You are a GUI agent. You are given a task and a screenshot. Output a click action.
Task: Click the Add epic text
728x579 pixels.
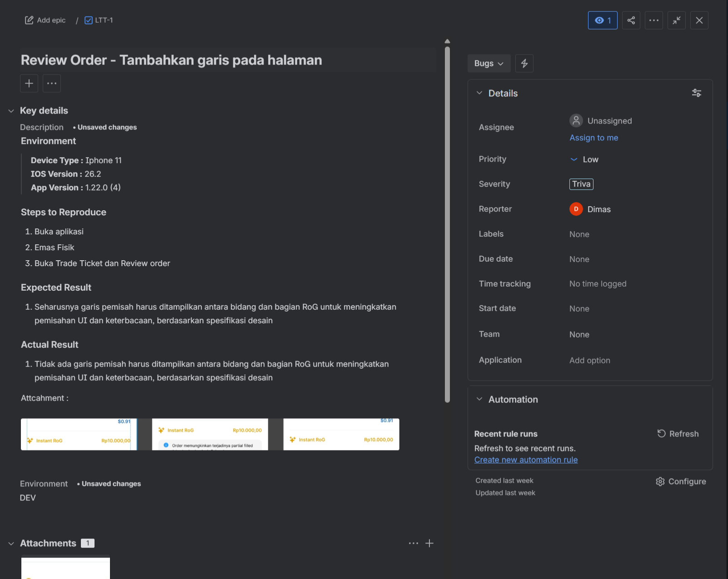coord(51,20)
